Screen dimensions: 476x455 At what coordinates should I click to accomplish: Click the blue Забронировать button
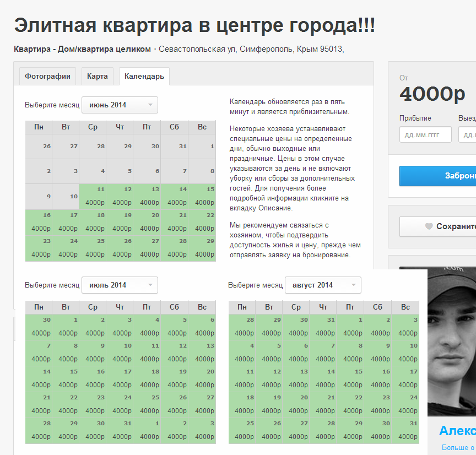(438, 176)
